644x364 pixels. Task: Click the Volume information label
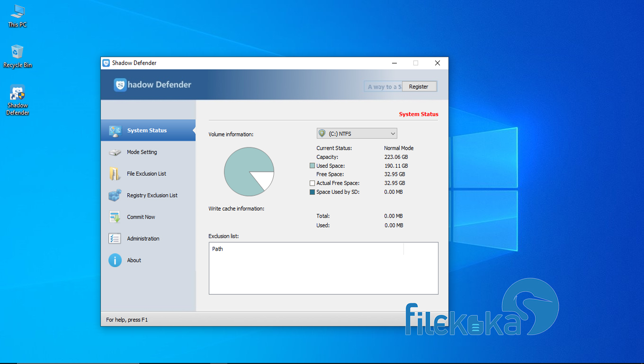coord(231,135)
